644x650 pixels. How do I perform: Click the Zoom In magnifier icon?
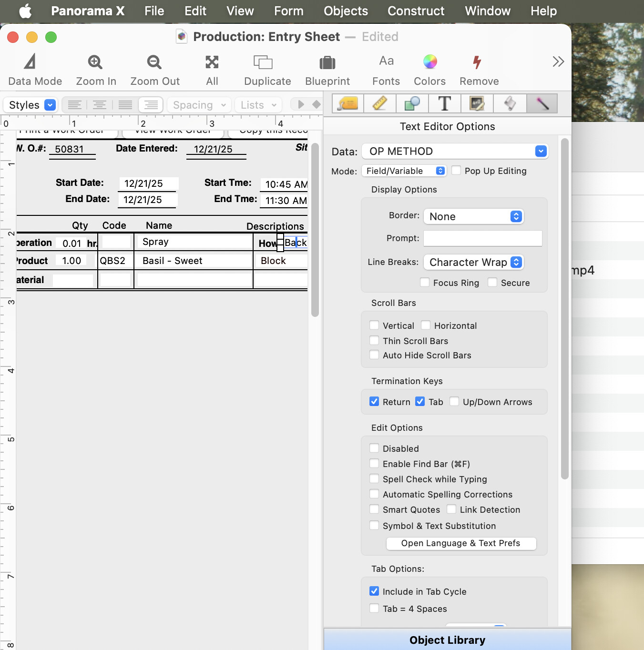click(x=95, y=62)
